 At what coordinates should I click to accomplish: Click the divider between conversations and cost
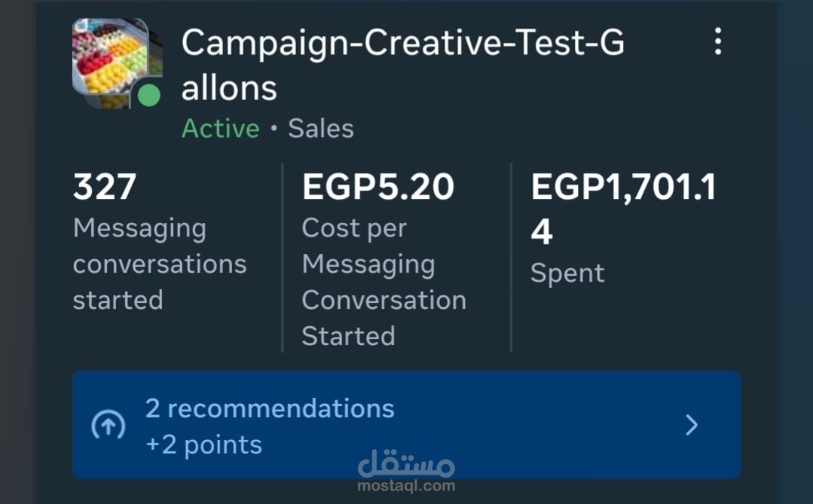click(282, 258)
